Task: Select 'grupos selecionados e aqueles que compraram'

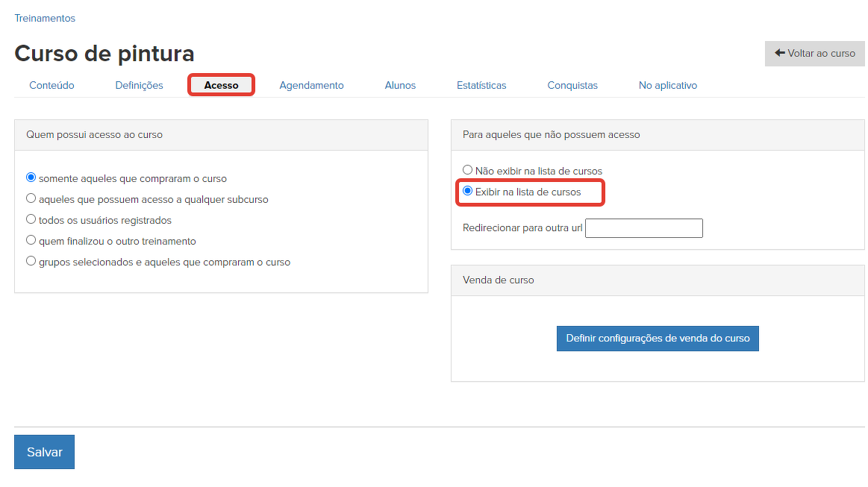Action: tap(31, 262)
